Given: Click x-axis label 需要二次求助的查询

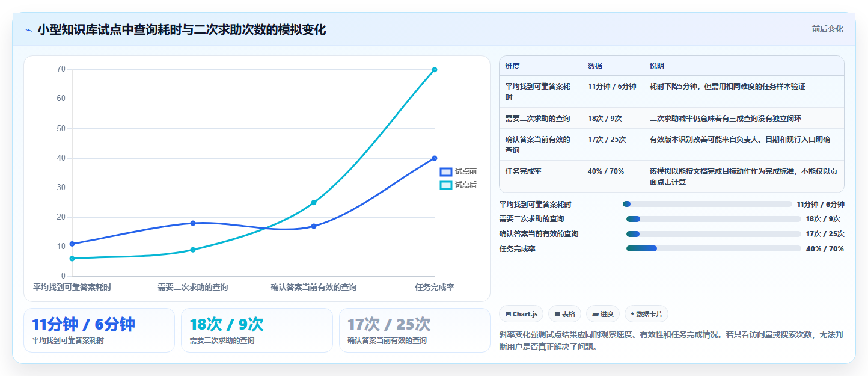Looking at the screenshot, I should (193, 288).
